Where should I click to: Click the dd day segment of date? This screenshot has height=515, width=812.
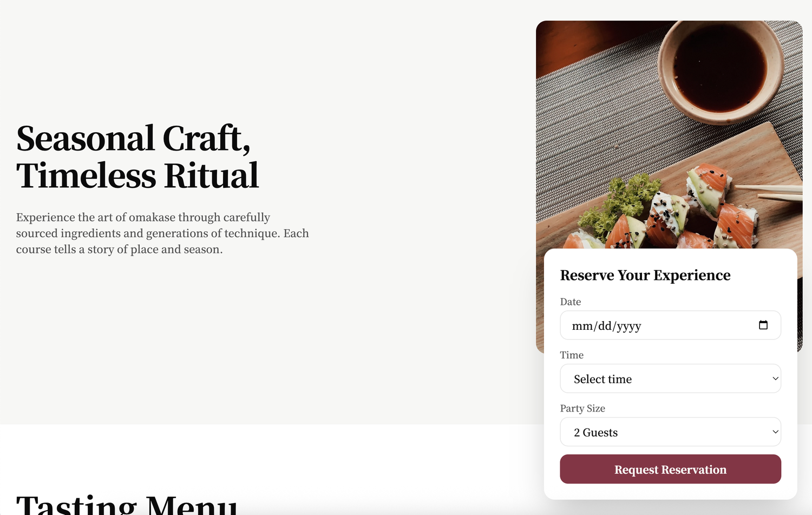(605, 326)
